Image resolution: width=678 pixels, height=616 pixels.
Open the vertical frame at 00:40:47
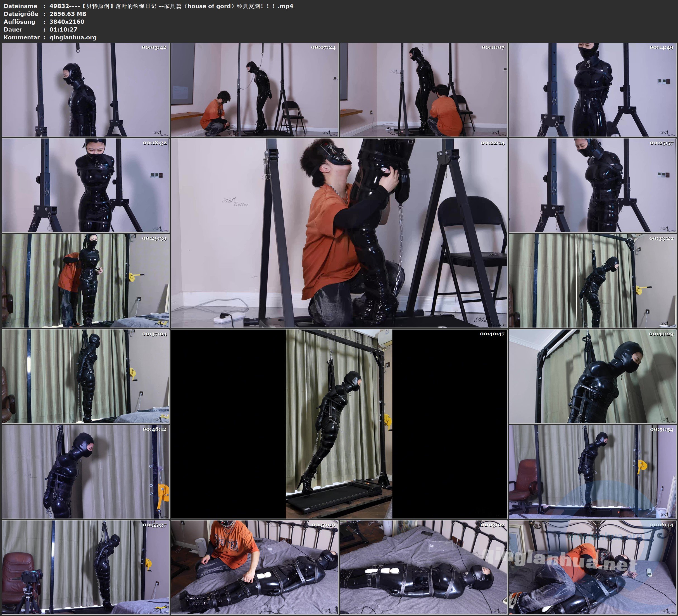coord(339,424)
